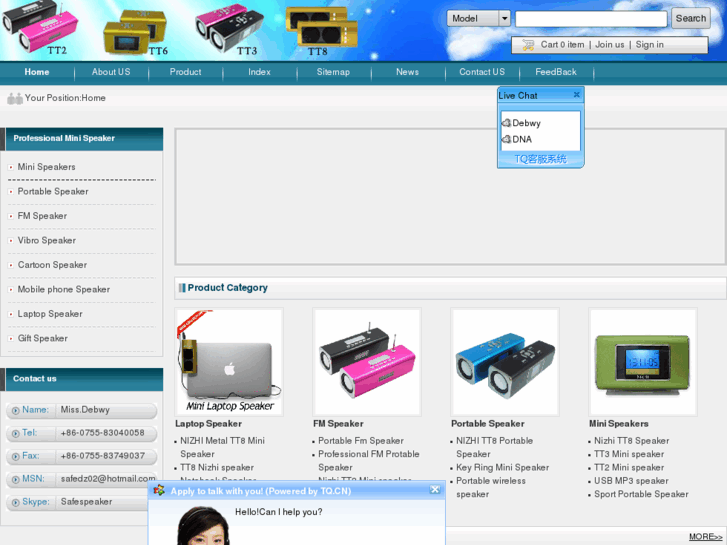
Task: Click the TT8 speaker banner image
Action: point(322,30)
